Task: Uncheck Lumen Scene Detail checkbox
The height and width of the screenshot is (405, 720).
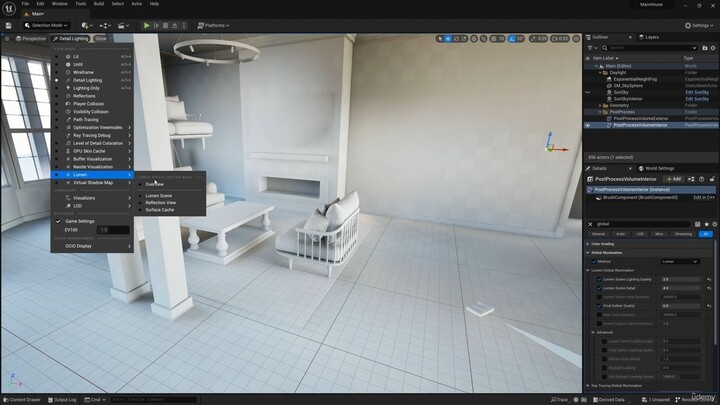Action: coord(599,288)
